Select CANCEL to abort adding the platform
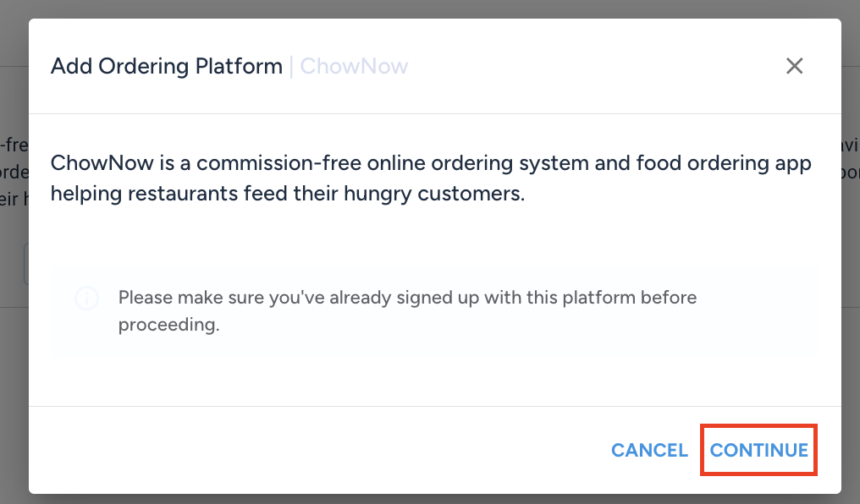 649,450
